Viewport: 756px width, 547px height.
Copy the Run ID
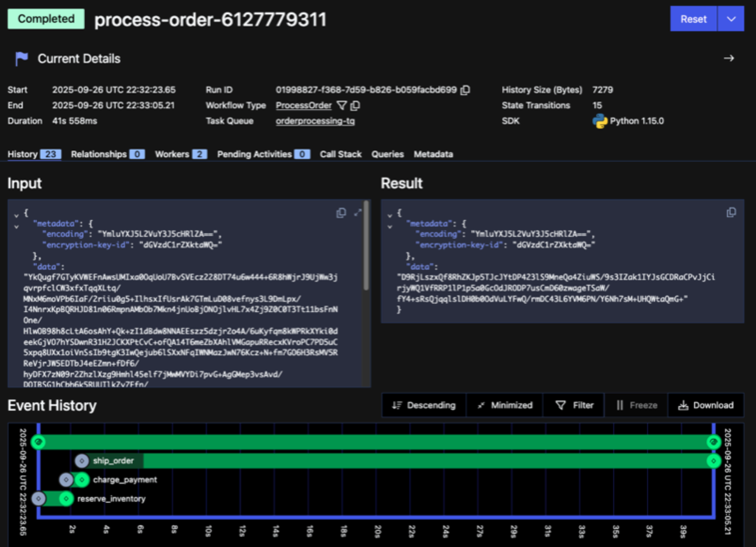coord(465,90)
